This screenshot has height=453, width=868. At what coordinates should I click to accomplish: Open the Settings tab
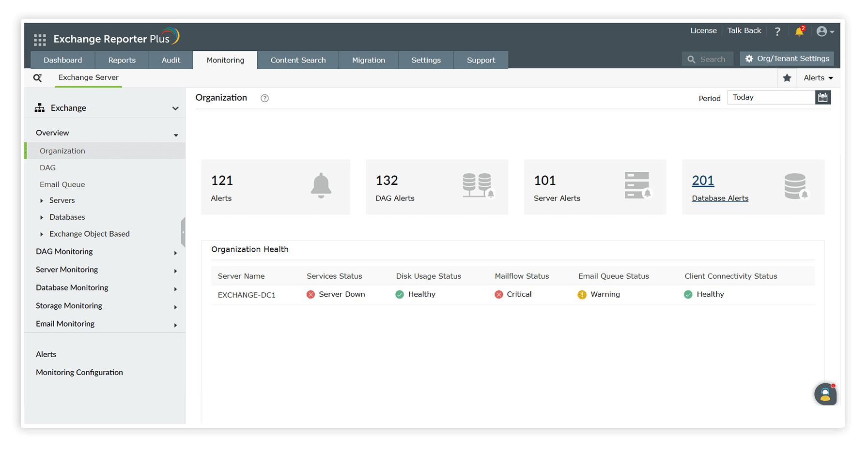point(426,60)
